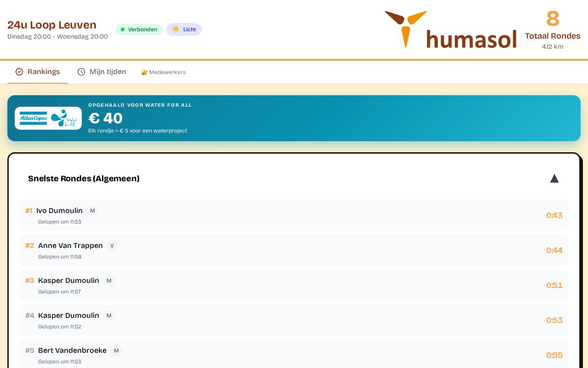Viewport: 588px width, 368px height.
Task: Click the M badge beside Bert Vandenbroeke
Action: [x=116, y=351]
